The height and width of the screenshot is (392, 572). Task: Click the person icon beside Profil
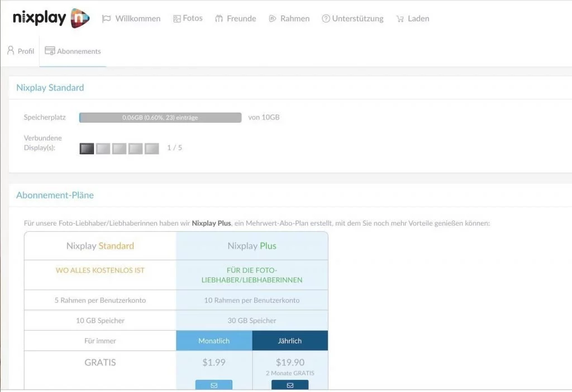(x=11, y=50)
